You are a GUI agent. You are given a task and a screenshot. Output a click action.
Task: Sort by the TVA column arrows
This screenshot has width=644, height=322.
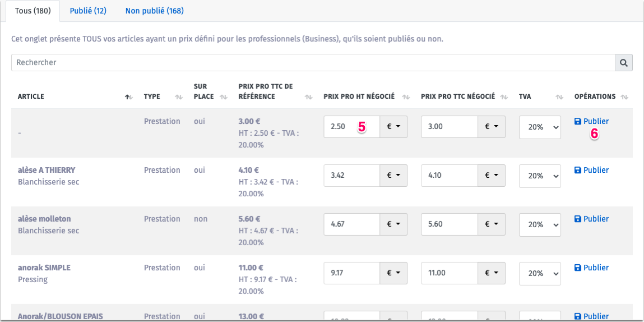coord(559,97)
